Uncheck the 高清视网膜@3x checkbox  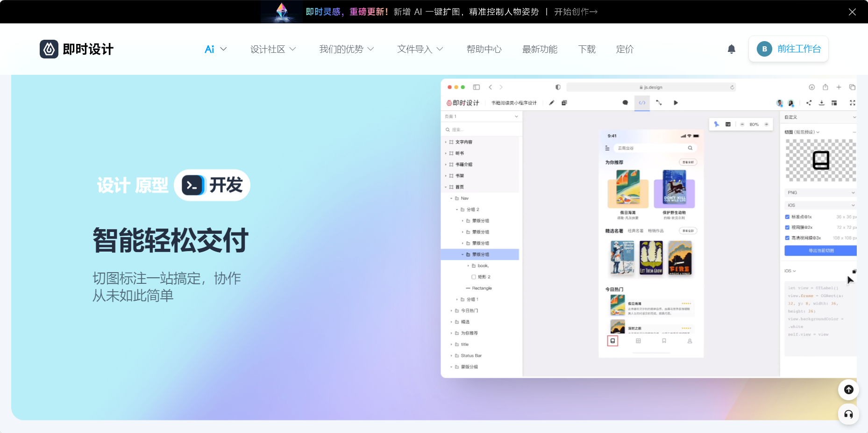787,238
